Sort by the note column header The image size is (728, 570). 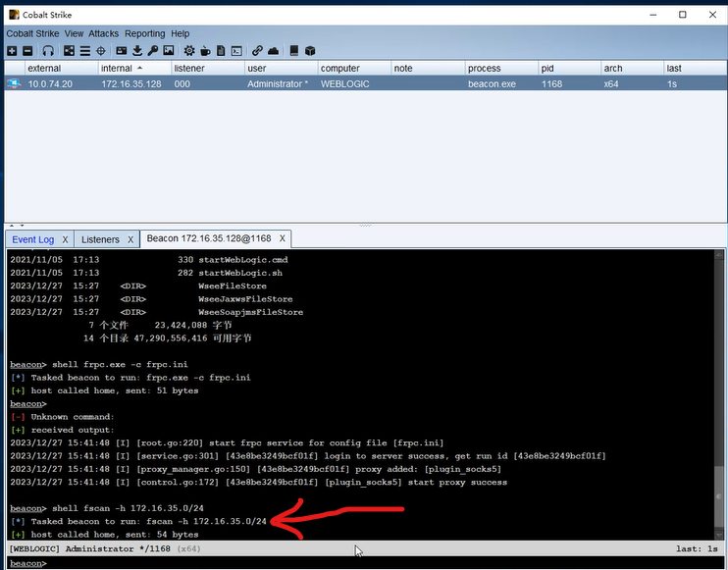pos(428,69)
